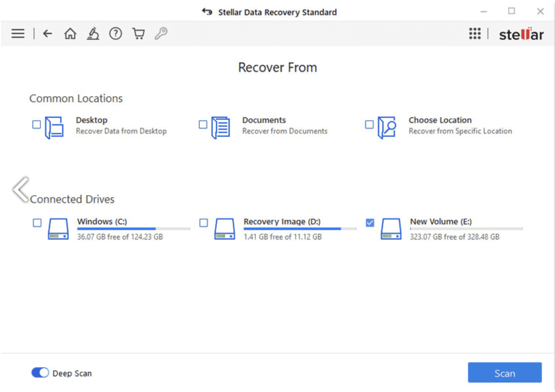The image size is (555, 392).
Task: Click the back arrow in the toolbar
Action: point(48,33)
